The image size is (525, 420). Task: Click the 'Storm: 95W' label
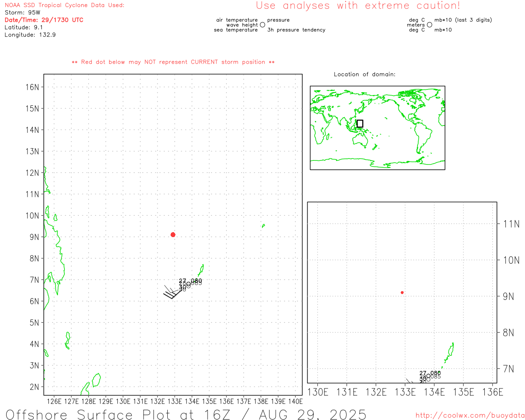tap(23, 12)
